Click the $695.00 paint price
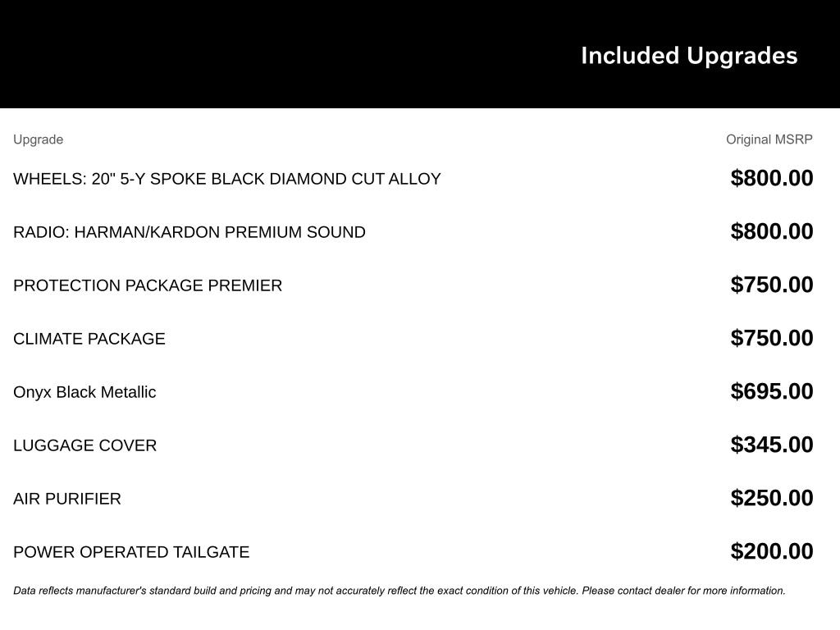Screen dimensions: 840x630 coord(772,391)
